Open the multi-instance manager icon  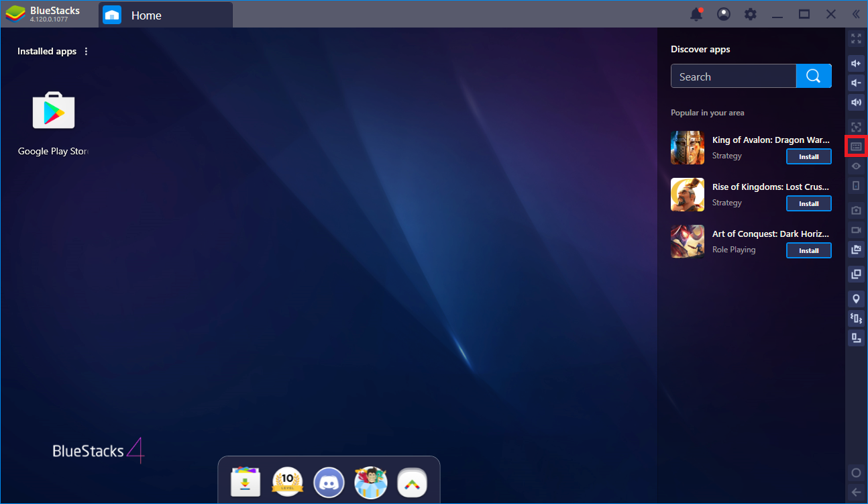(x=856, y=273)
